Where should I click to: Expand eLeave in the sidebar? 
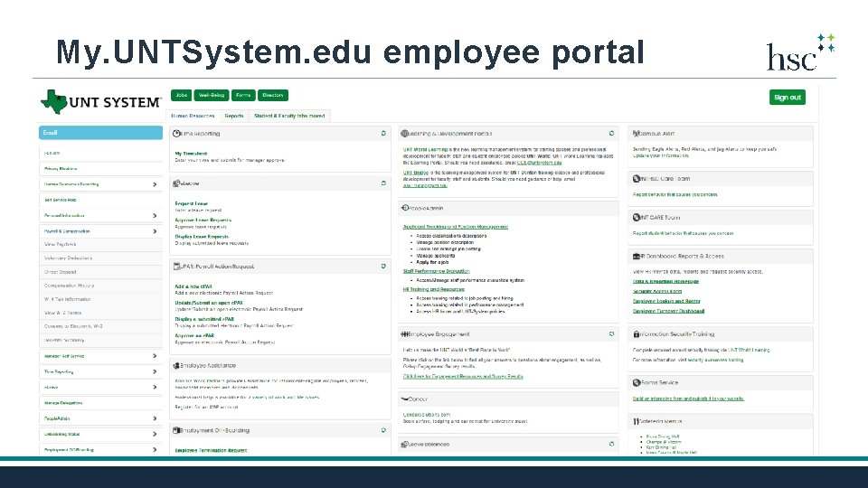pos(155,387)
